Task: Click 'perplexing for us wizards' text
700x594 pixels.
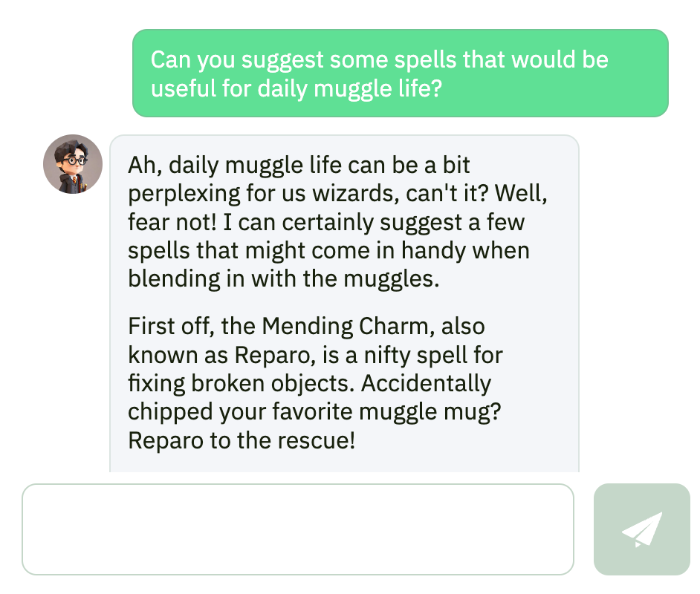Action: (x=264, y=194)
